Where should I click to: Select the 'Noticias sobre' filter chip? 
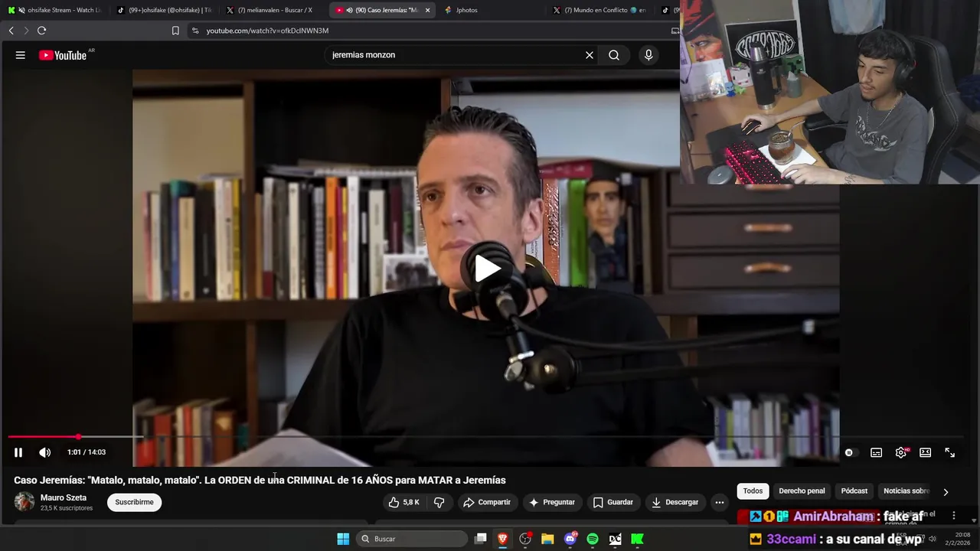(906, 491)
